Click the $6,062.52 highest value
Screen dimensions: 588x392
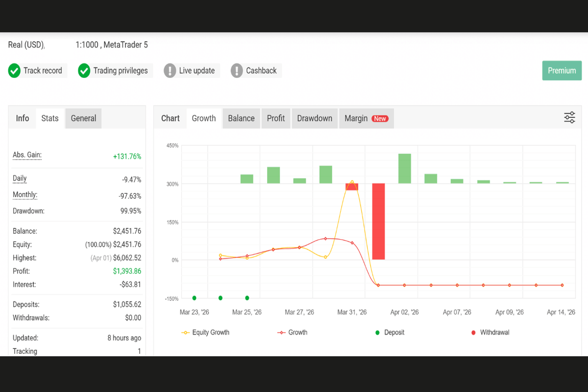click(127, 258)
